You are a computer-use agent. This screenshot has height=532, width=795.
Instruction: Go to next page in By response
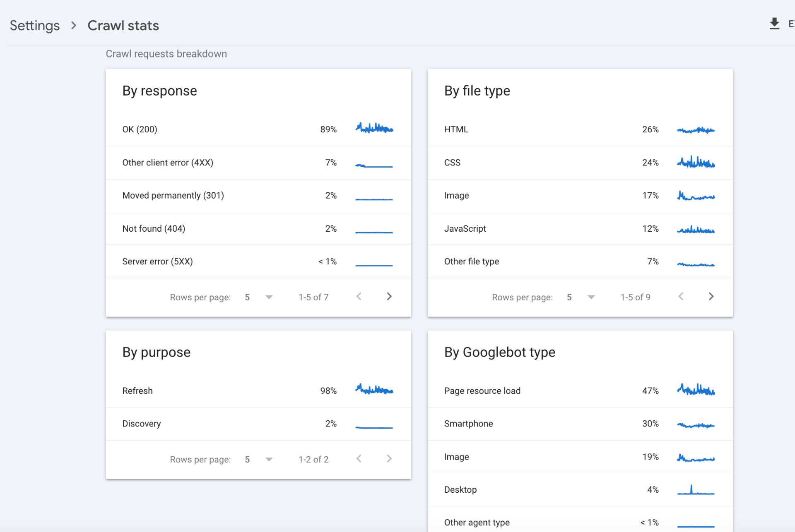coord(389,297)
